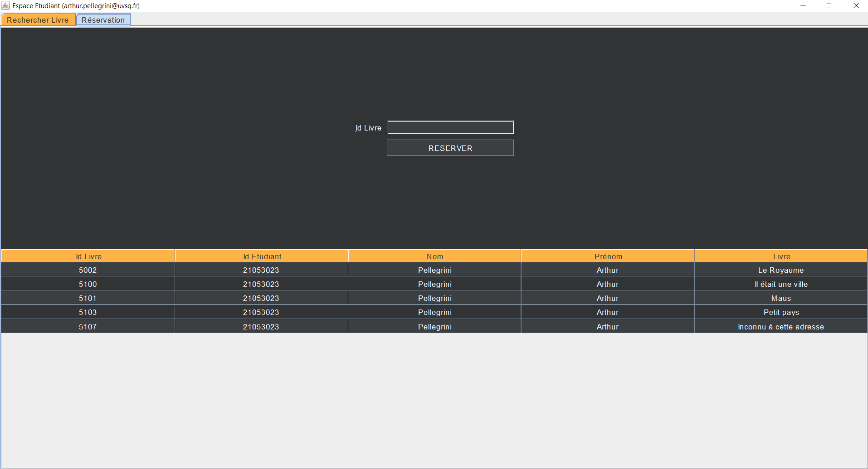The height and width of the screenshot is (469, 868).
Task: Select the Livre column header
Action: [x=781, y=256]
